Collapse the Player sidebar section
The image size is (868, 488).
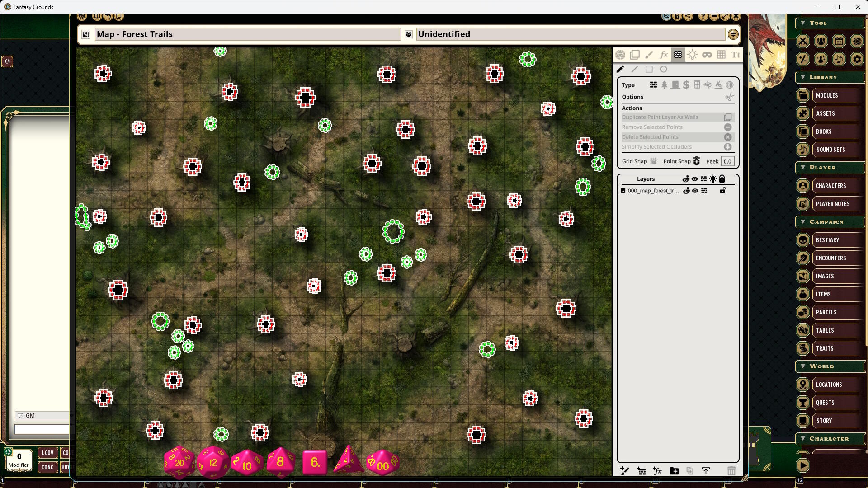pyautogui.click(x=803, y=167)
